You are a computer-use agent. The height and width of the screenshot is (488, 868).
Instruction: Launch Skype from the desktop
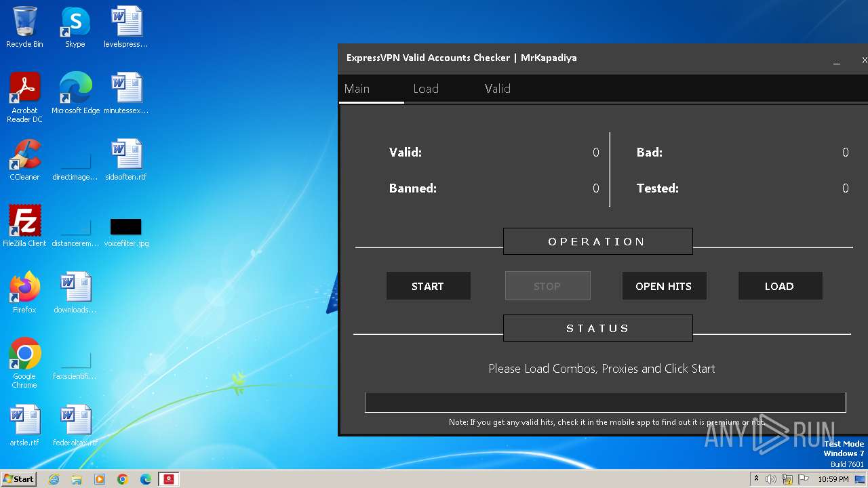[x=75, y=27]
